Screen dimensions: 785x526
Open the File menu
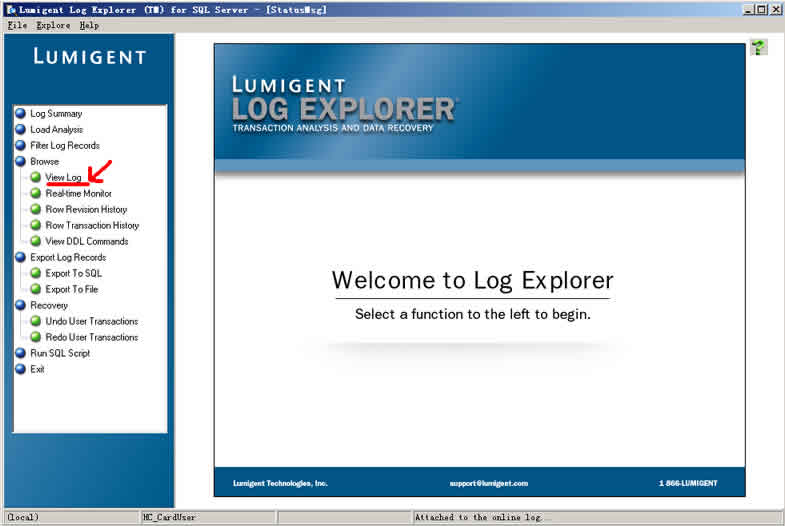pyautogui.click(x=18, y=26)
